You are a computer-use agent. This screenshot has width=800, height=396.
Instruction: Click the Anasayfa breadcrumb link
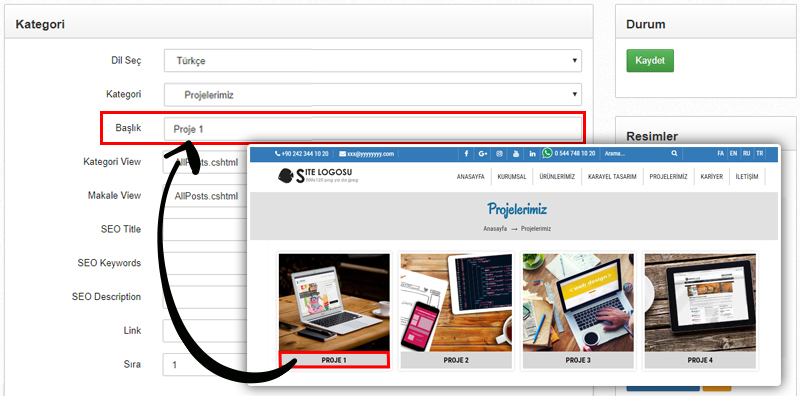[x=495, y=229]
